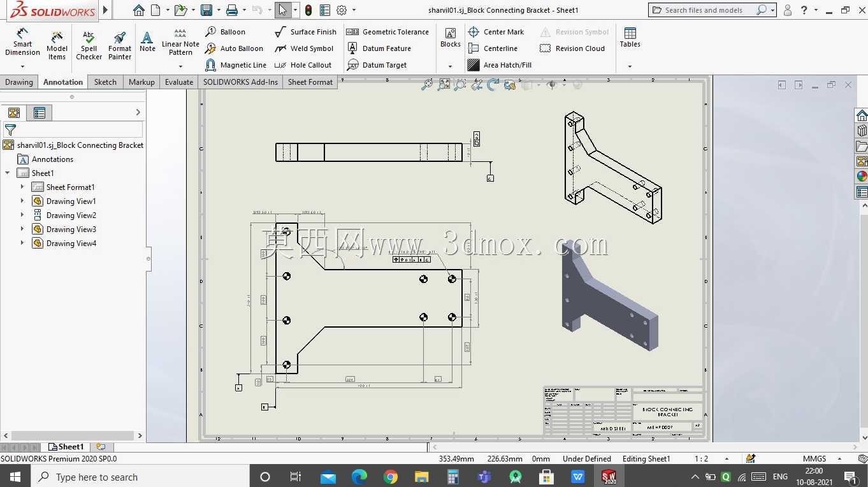Open the Linear Note Pattern dropdown
This screenshot has height=487, width=868.
(x=180, y=66)
